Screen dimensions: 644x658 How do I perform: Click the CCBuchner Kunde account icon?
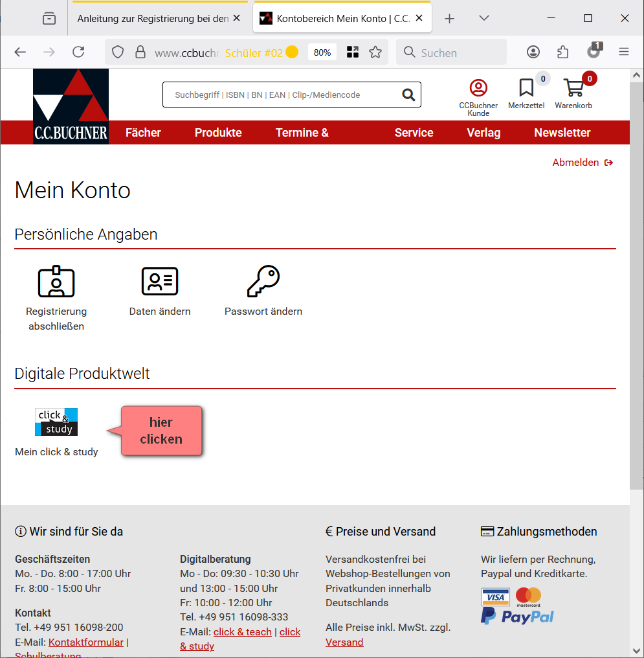point(478,87)
